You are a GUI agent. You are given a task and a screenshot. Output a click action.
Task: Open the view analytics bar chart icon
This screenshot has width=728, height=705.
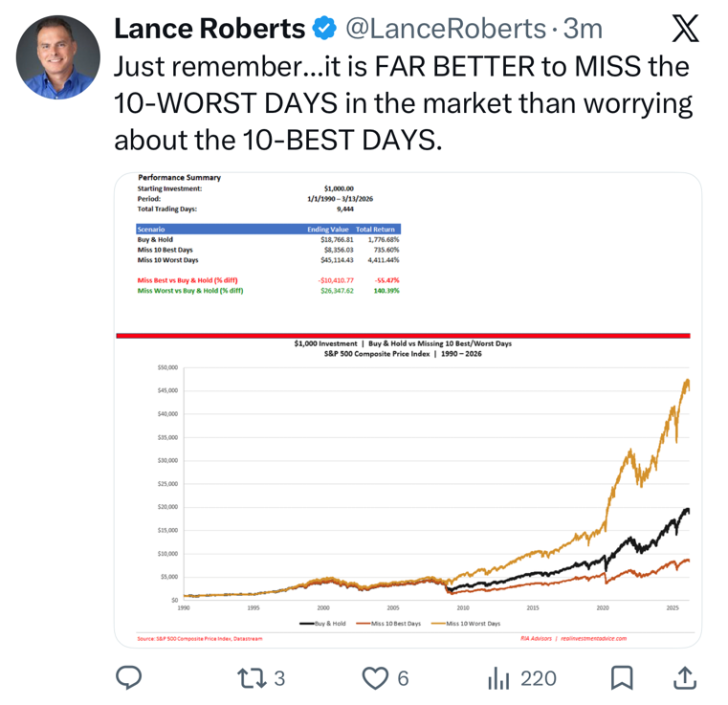point(498,678)
